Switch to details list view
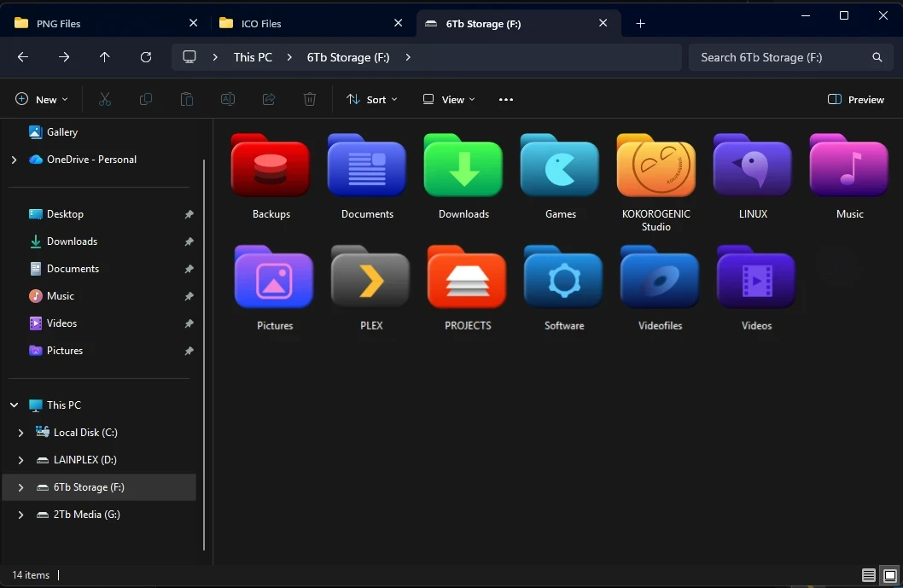 [869, 574]
